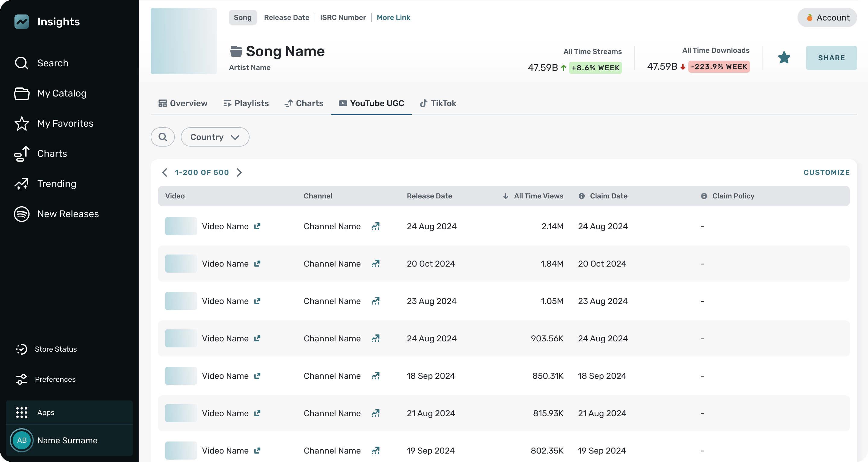Click the song album artwork thumbnail
This screenshot has height=462, width=868.
pos(184,41)
